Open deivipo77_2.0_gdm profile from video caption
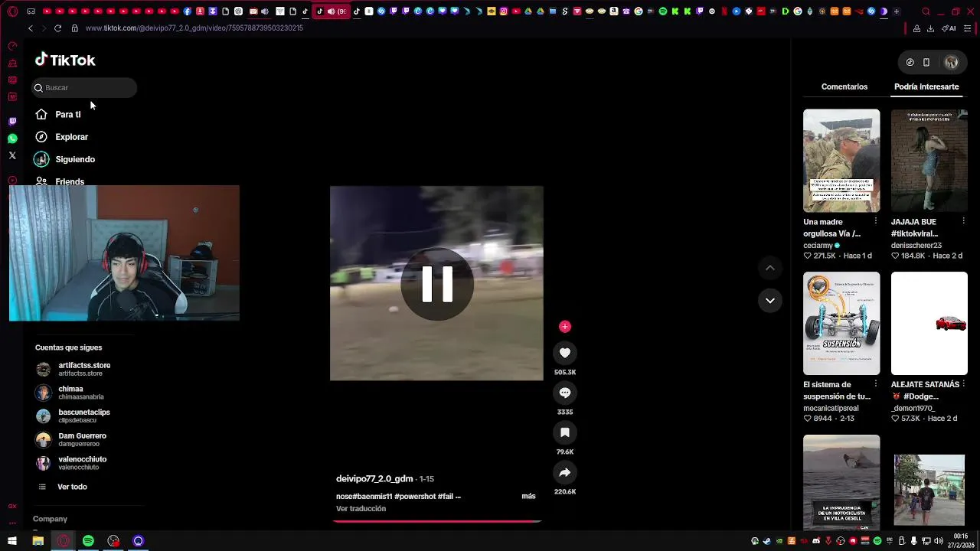Image resolution: width=980 pixels, height=551 pixels. point(374,478)
